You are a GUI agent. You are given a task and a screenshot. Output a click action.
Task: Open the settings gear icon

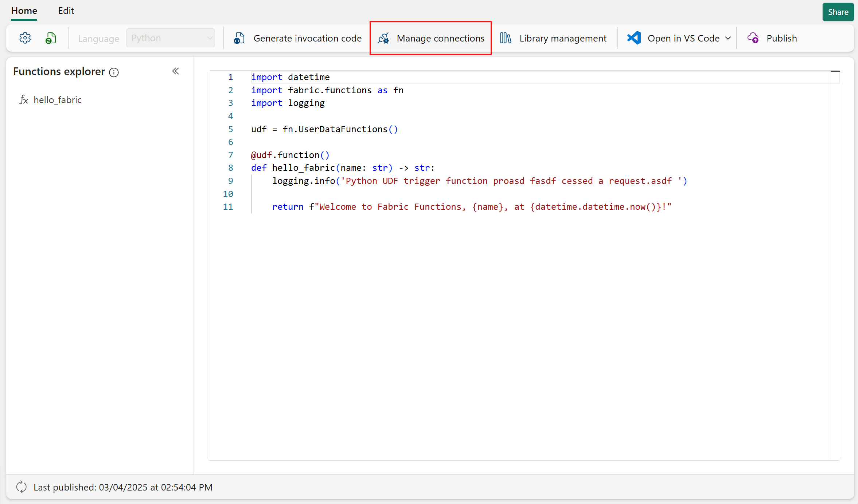[25, 38]
